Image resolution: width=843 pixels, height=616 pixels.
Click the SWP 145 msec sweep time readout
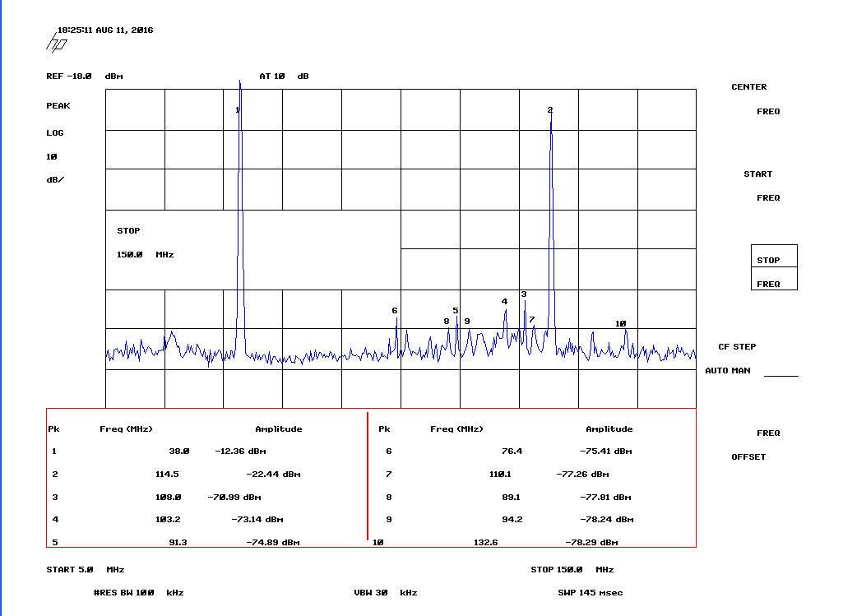click(590, 593)
